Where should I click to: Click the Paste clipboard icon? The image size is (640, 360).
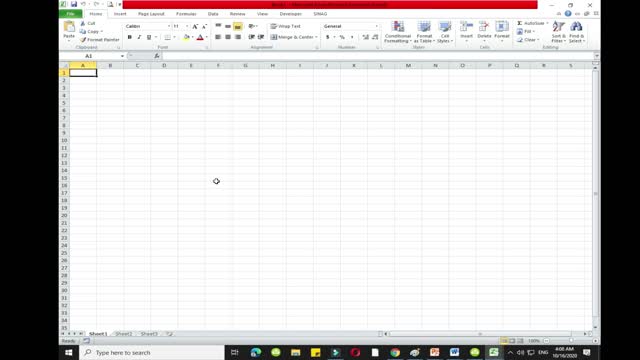click(x=69, y=27)
